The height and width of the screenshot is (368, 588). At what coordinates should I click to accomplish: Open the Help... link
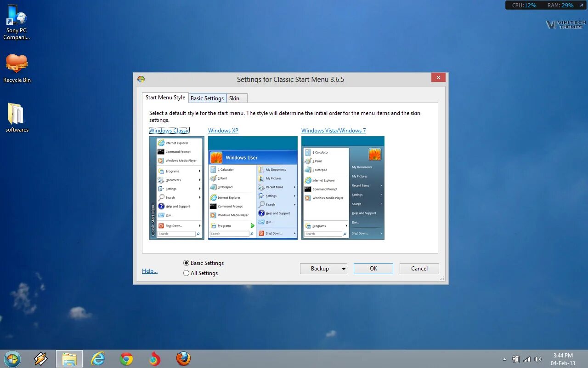coord(150,271)
